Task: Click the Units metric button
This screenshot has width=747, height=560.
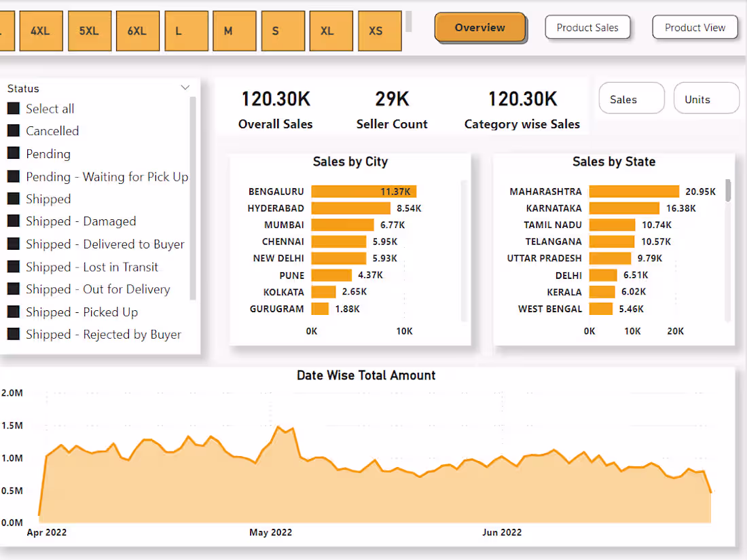Action: pyautogui.click(x=706, y=98)
